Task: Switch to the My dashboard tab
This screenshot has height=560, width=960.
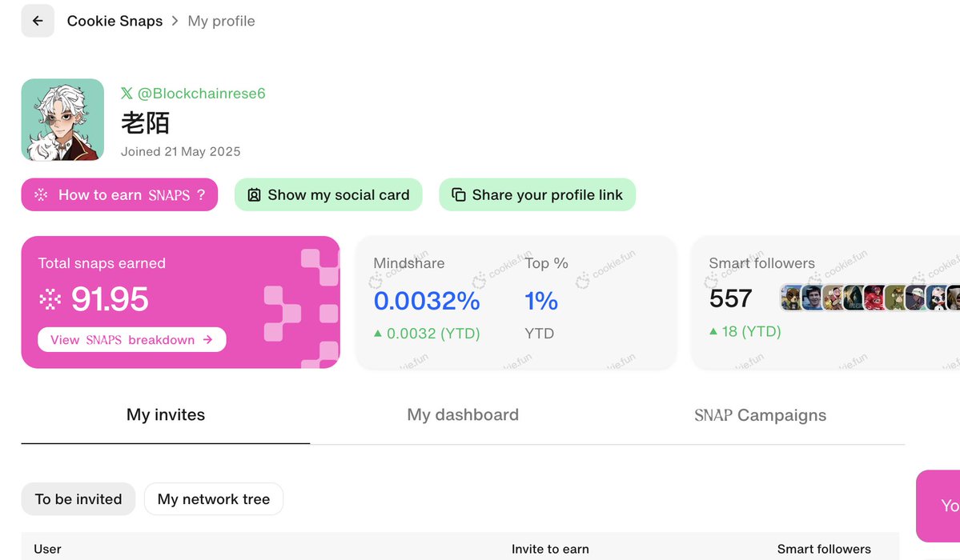Action: coord(463,415)
